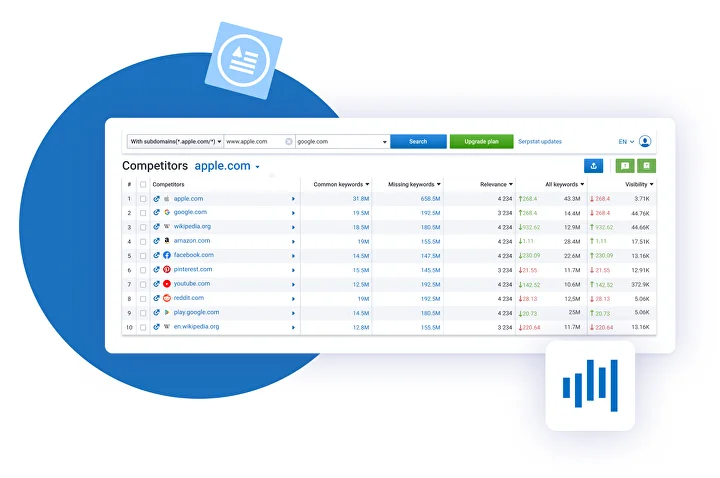Screen dimensions: 720x478
Task: Click the green message feedback icon
Action: (x=625, y=166)
